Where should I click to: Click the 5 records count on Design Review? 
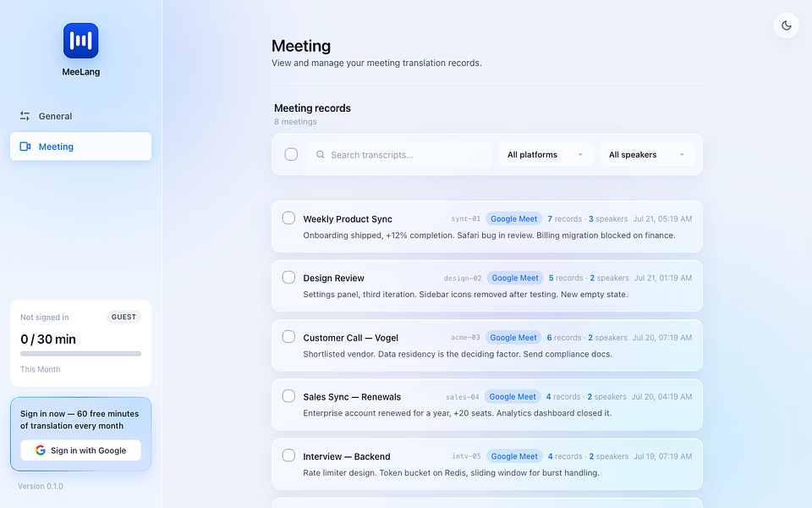tap(566, 278)
